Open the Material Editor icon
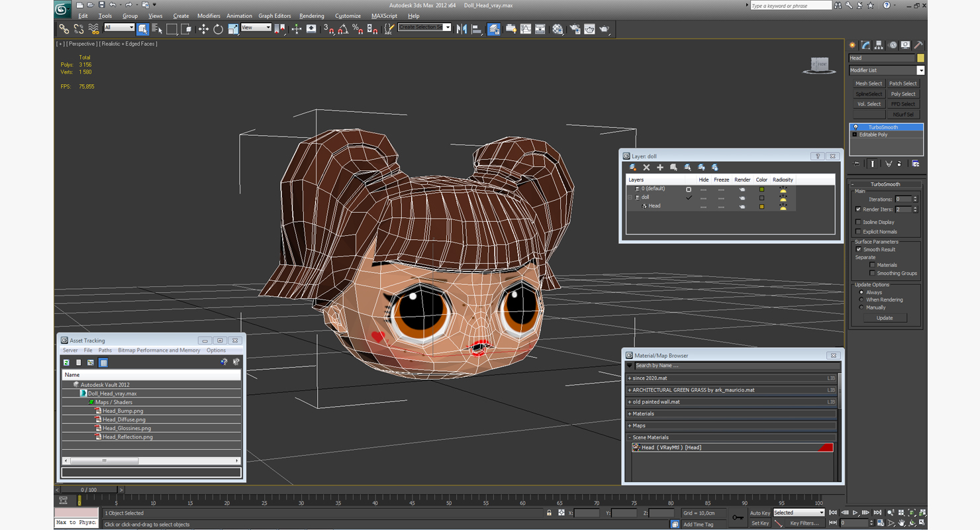 point(558,29)
